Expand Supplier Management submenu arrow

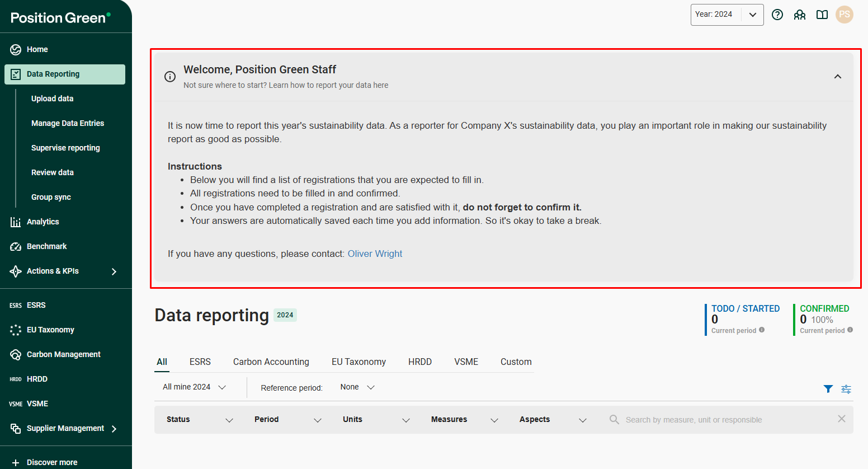coord(114,429)
